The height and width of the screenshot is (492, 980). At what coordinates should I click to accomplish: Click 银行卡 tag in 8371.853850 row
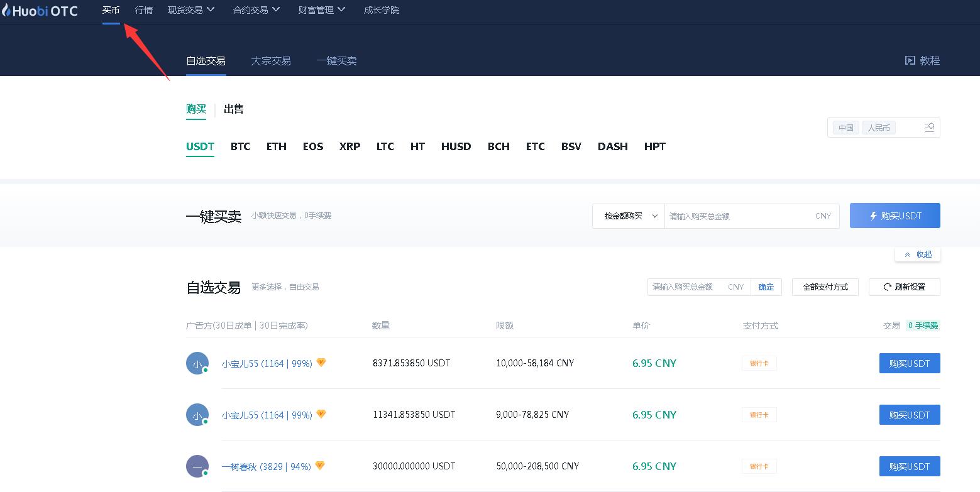[x=759, y=363]
